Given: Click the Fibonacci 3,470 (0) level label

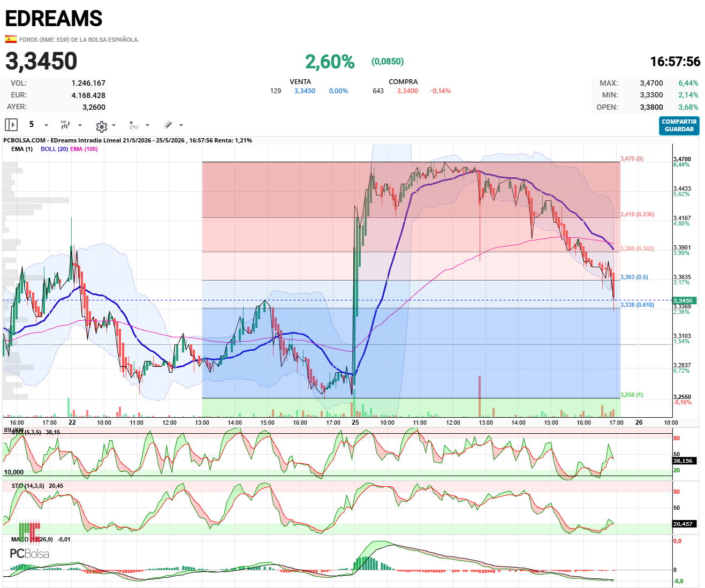Looking at the screenshot, I should [632, 159].
